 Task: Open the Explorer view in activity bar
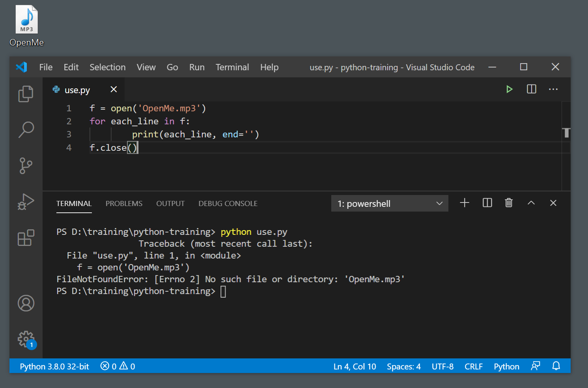click(x=26, y=94)
